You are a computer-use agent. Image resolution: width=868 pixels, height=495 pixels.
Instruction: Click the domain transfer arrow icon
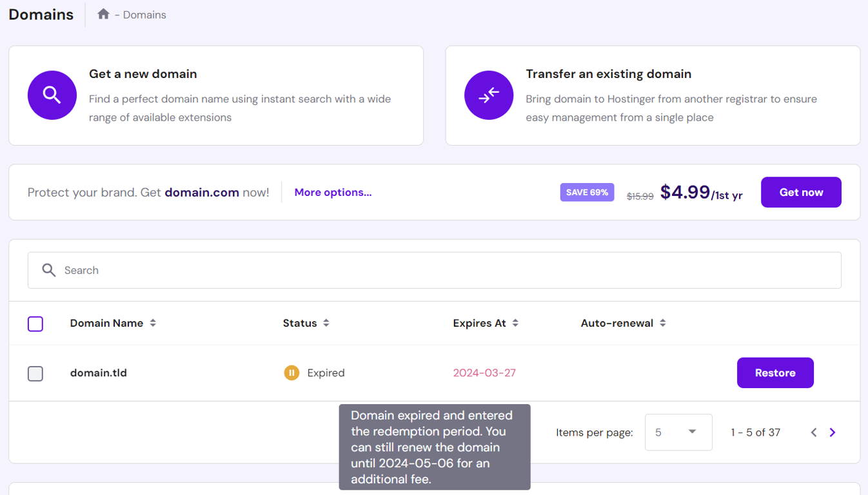click(x=489, y=95)
